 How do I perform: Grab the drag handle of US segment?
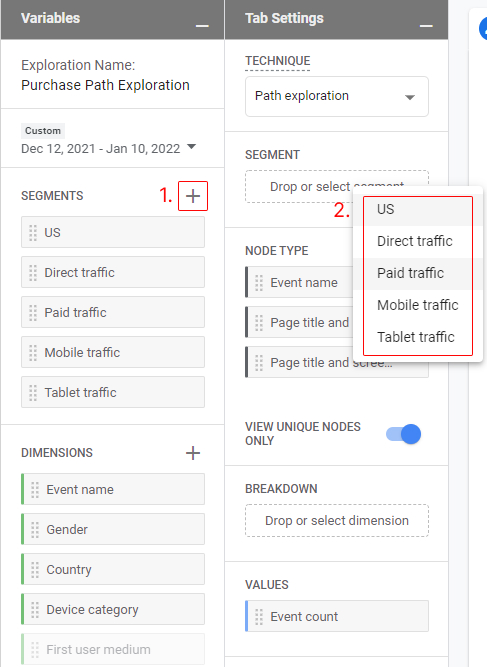tap(33, 233)
